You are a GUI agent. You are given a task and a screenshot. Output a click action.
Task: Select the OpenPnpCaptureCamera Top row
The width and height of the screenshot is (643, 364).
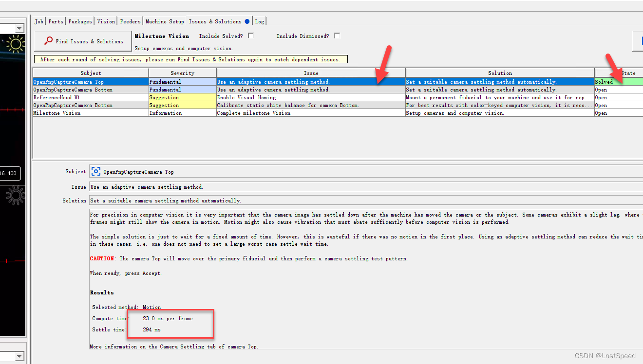coord(338,82)
